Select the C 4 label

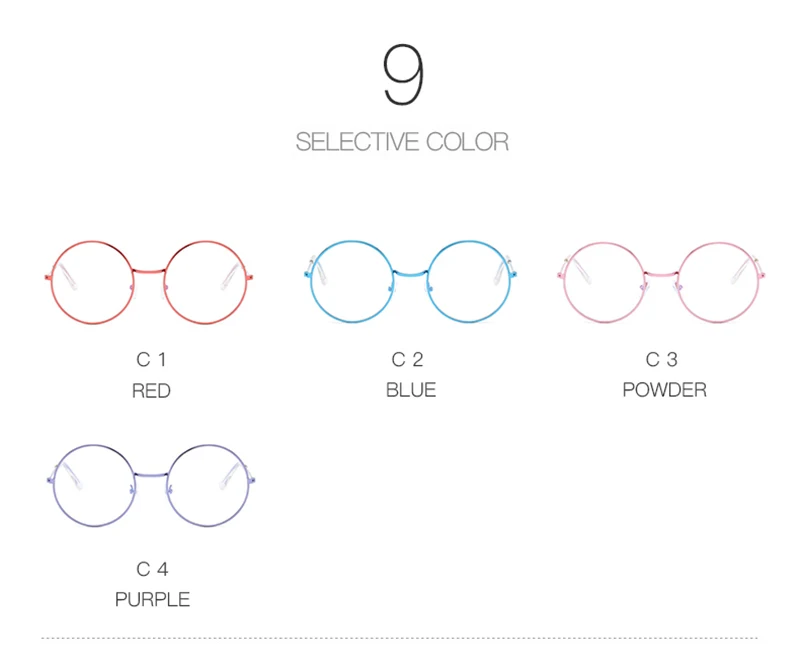pyautogui.click(x=152, y=569)
